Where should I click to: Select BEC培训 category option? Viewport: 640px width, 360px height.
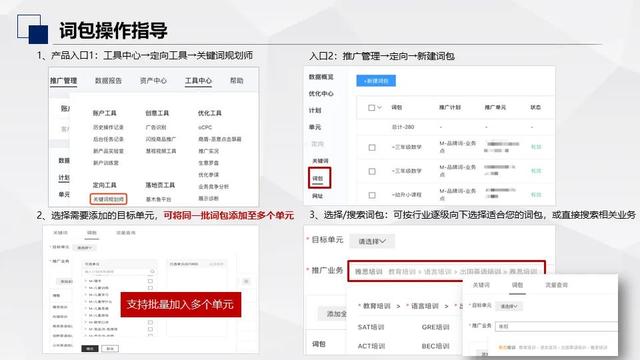(435, 346)
